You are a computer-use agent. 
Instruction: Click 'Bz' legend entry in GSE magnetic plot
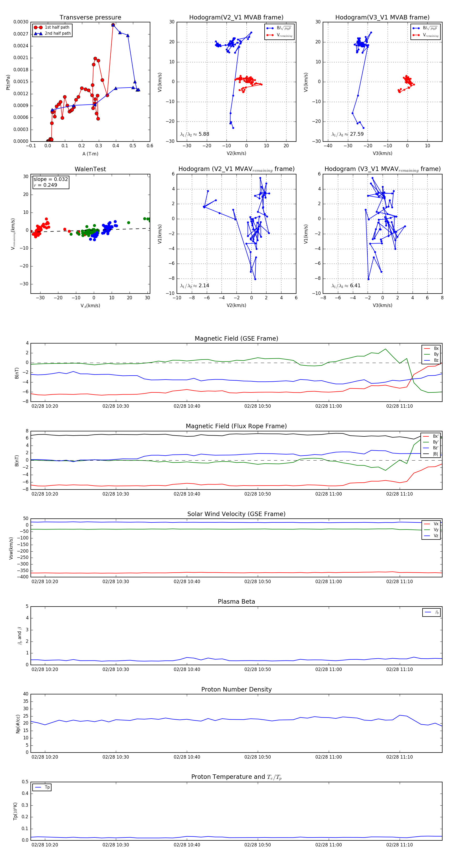431,360
